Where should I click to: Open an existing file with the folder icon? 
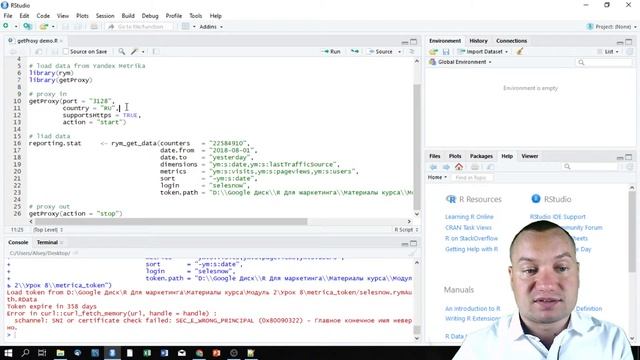[x=43, y=27]
